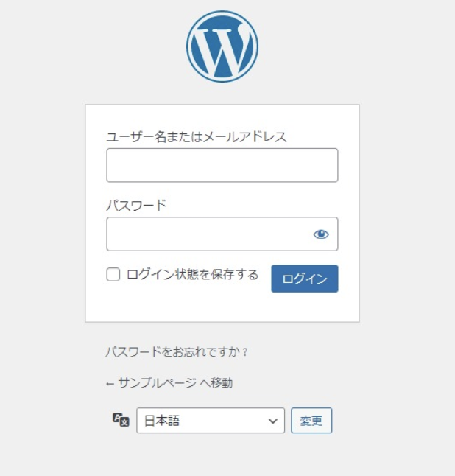Click the language translation icon
The image size is (455, 476).
point(121,420)
